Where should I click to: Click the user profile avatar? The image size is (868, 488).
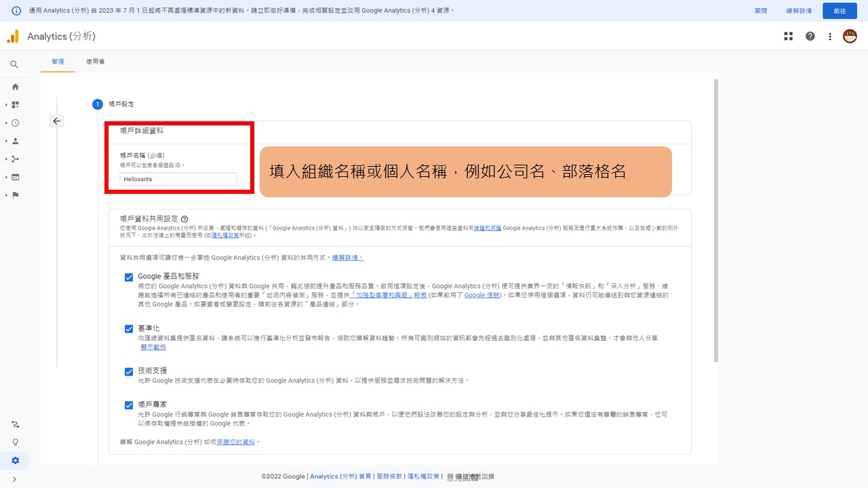[850, 37]
